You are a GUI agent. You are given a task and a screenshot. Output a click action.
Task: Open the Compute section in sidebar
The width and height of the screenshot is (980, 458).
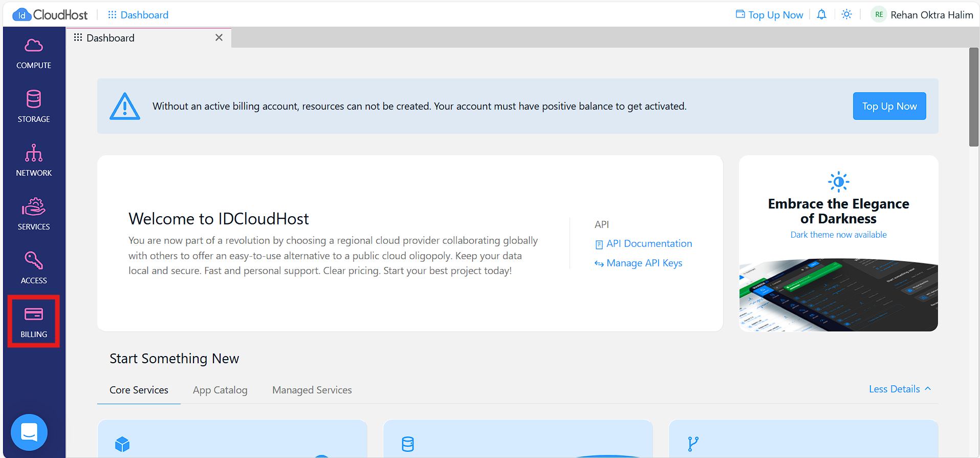tap(34, 54)
